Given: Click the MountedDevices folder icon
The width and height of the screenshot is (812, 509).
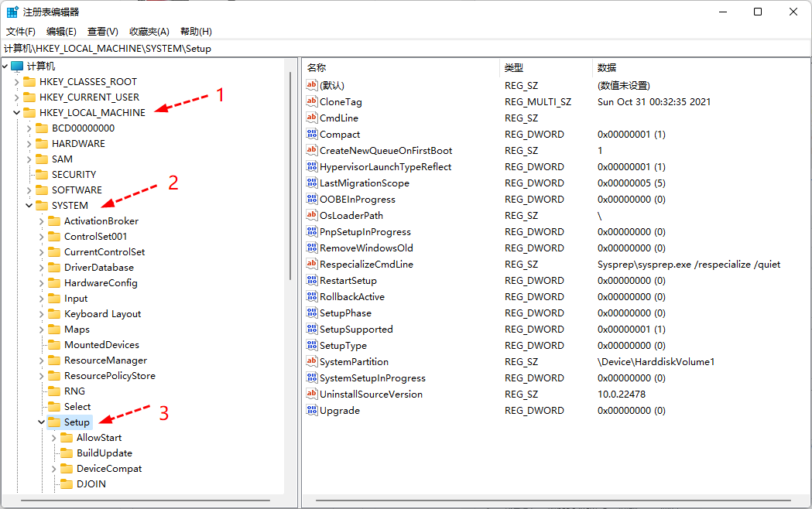Looking at the screenshot, I should tap(54, 344).
